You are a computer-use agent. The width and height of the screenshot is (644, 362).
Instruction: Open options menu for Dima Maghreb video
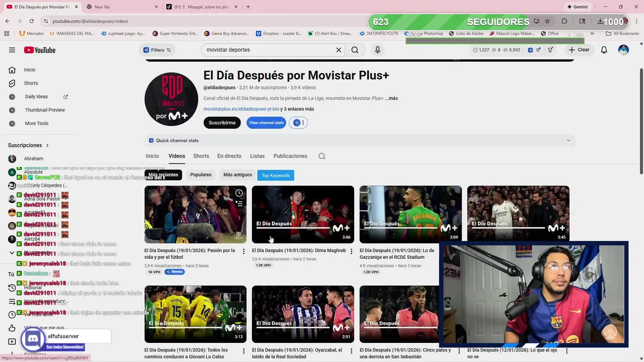[x=352, y=251]
